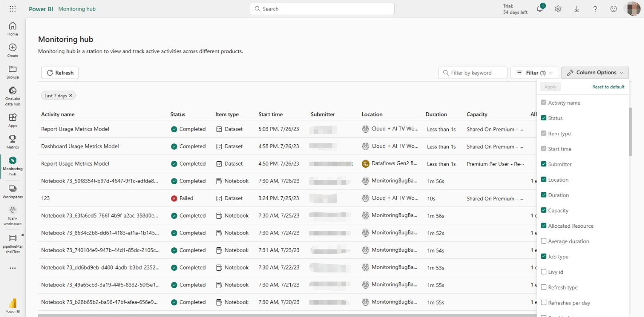Go to Home in the sidebar

pos(12,29)
